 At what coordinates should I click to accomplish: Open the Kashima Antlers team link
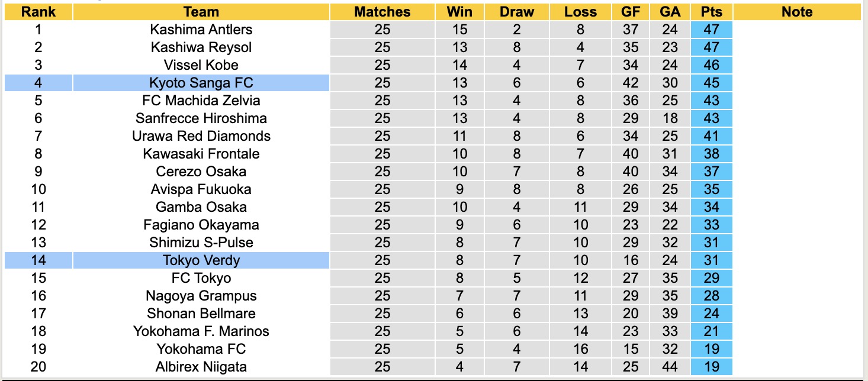(201, 30)
